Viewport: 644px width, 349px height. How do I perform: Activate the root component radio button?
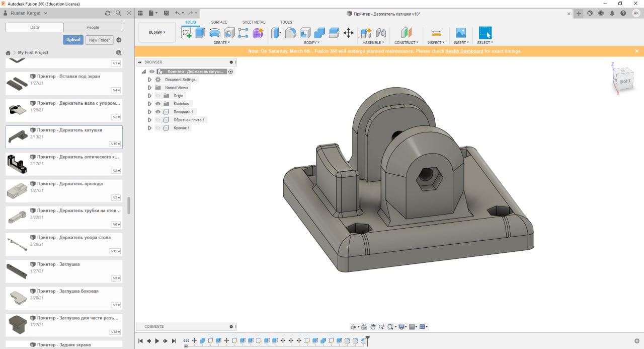(x=231, y=72)
